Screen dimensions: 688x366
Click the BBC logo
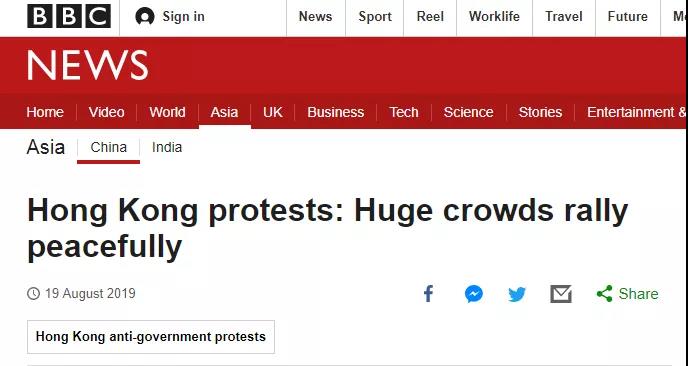69,16
